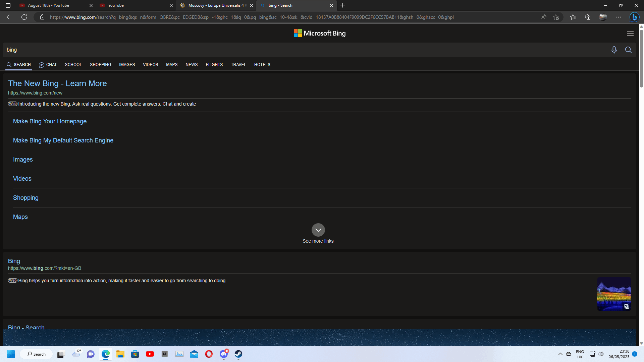The width and height of the screenshot is (644, 362).
Task: Expand 'See more links' with the chevron
Action: coord(318,230)
